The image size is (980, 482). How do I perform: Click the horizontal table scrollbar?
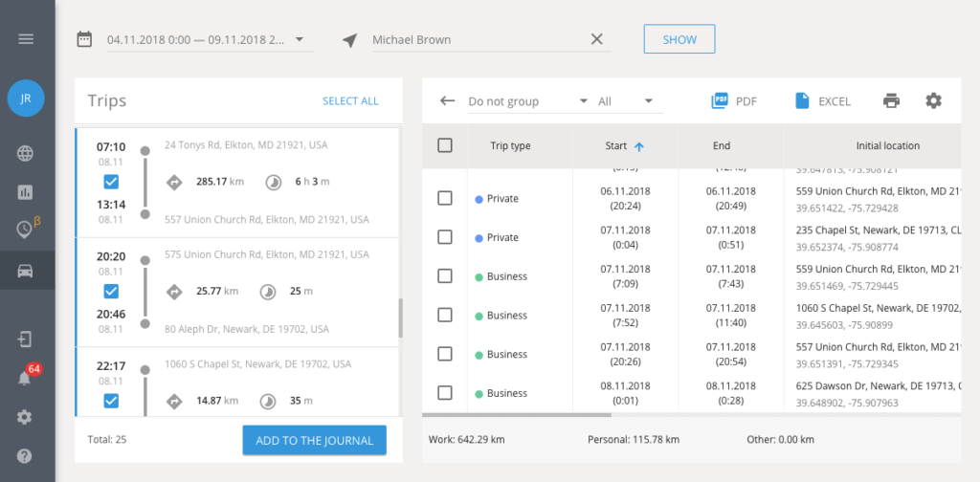click(517, 415)
